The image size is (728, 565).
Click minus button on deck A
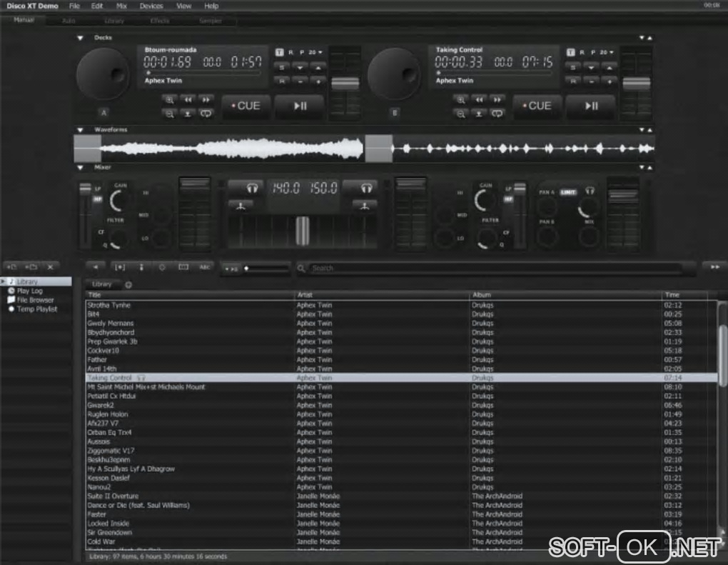coord(300,81)
